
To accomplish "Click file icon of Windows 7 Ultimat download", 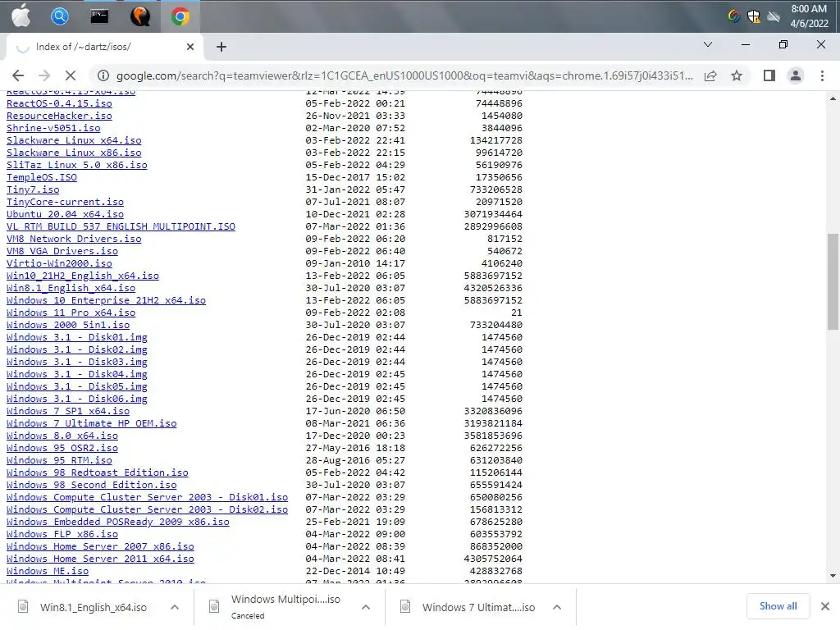I will [x=405, y=606].
